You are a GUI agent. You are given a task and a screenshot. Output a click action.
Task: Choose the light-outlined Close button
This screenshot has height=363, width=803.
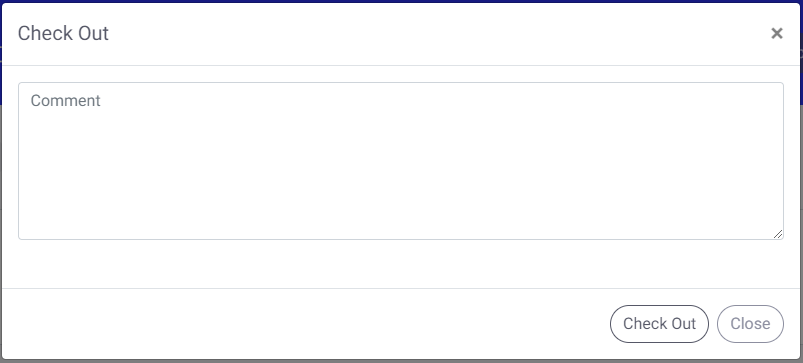750,324
